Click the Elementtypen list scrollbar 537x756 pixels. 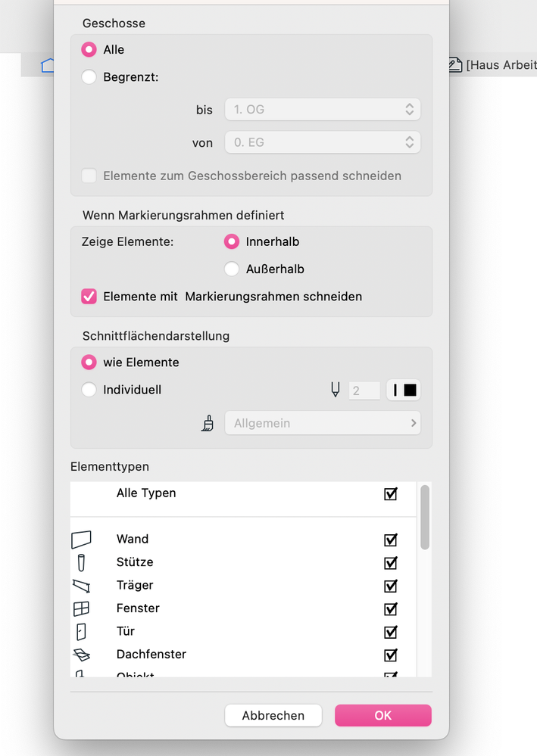coord(425,518)
